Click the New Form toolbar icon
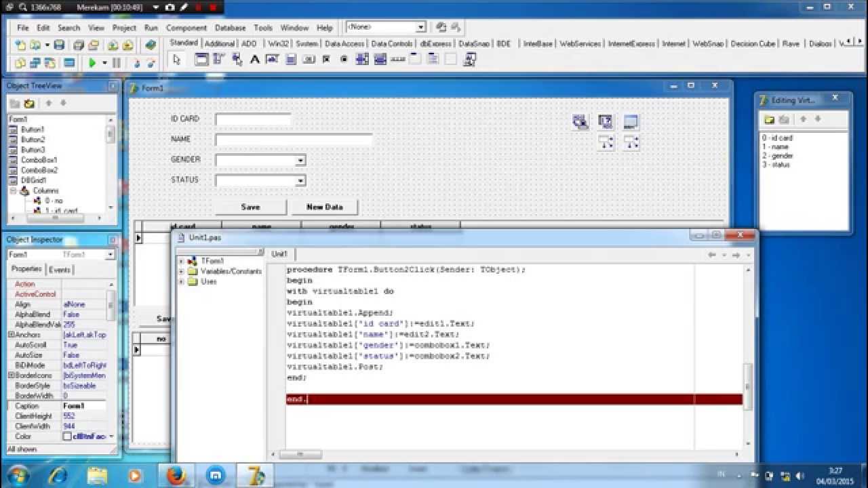Viewport: 868px width, 488px height. [69, 62]
